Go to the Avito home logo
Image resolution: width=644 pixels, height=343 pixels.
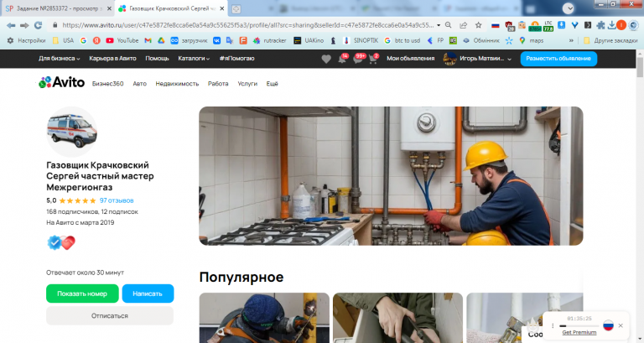pos(61,82)
